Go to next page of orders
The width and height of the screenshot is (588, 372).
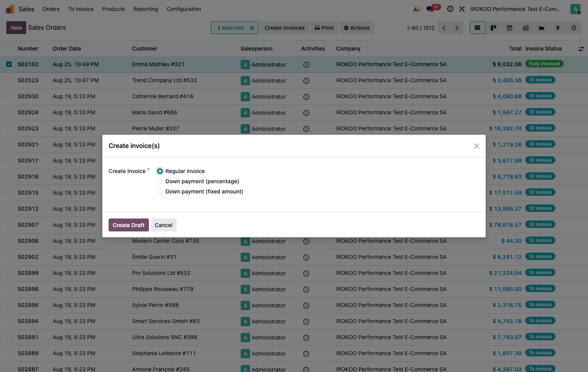pyautogui.click(x=457, y=28)
